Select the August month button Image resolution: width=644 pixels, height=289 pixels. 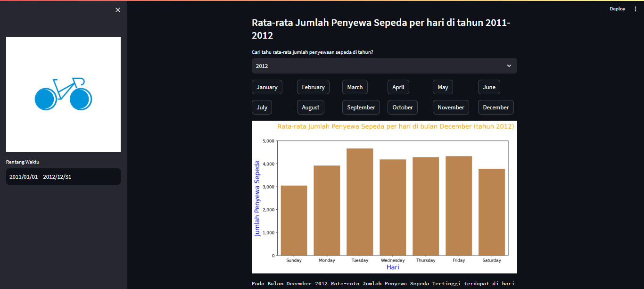(x=310, y=107)
